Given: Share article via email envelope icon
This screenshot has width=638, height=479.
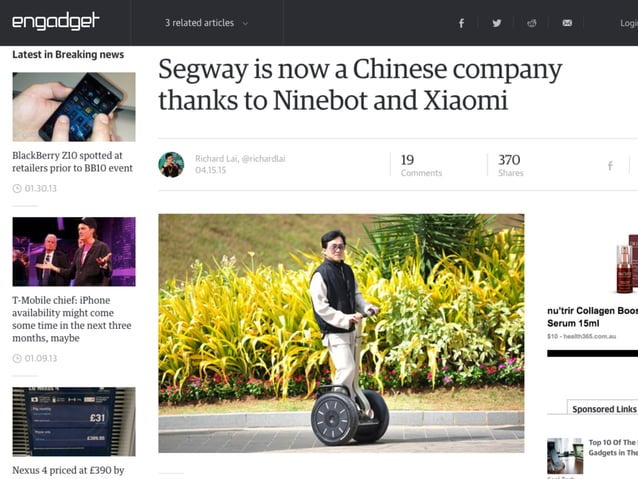Looking at the screenshot, I should 567,23.
